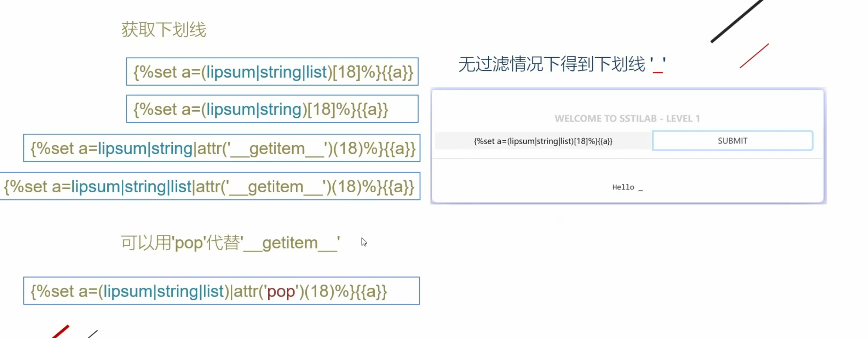Screen dimensions: 868x338
Task: Click the 无过滤情况下得到下划线 heading
Action: click(x=552, y=64)
